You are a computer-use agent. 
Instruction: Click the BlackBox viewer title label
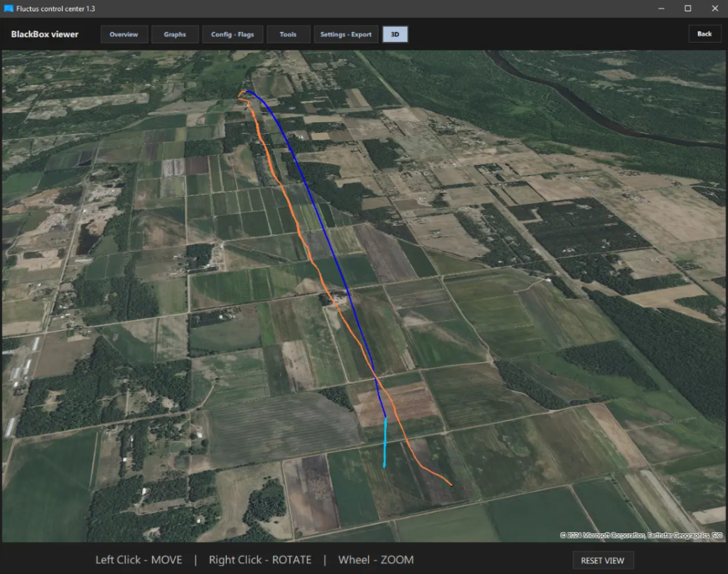click(x=45, y=34)
